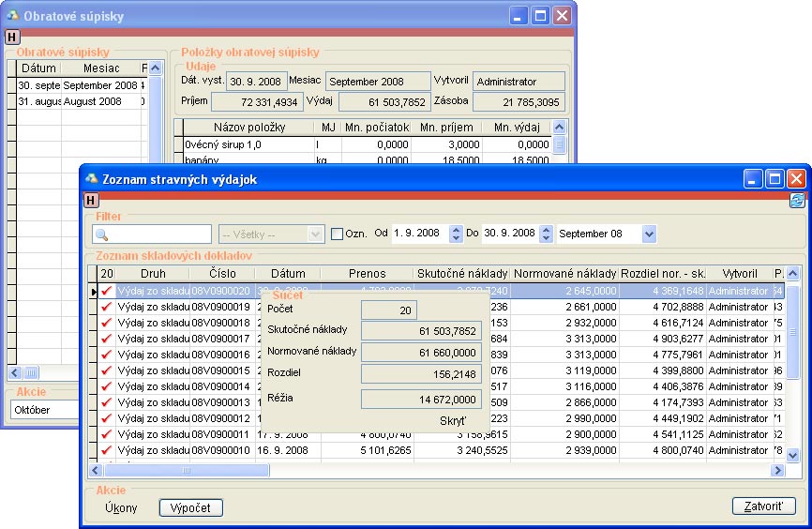Viewport: 812px width, 529px height.
Task: Click the refresh icon in Zoznam stravných výdajok
Action: pyautogui.click(x=797, y=200)
